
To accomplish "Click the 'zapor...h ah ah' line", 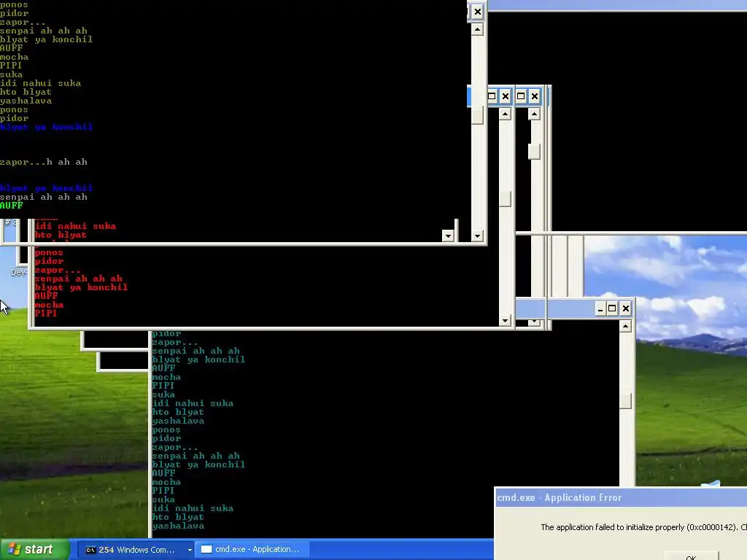I will click(43, 162).
